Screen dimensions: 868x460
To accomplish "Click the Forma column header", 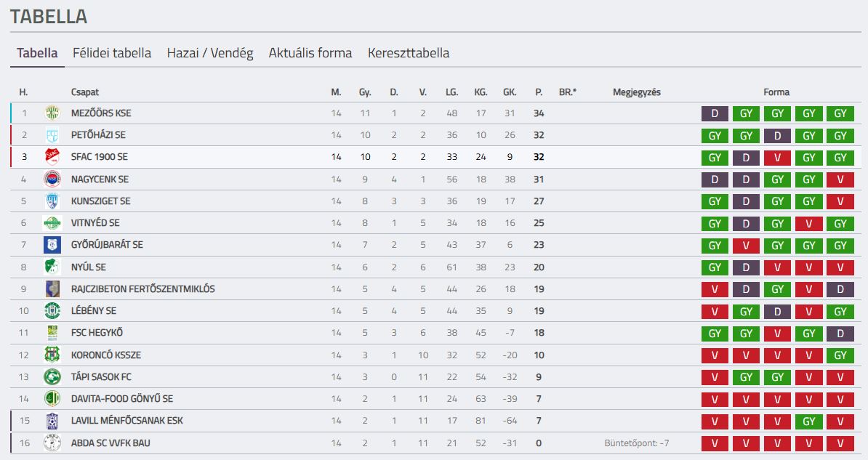I will [x=776, y=92].
